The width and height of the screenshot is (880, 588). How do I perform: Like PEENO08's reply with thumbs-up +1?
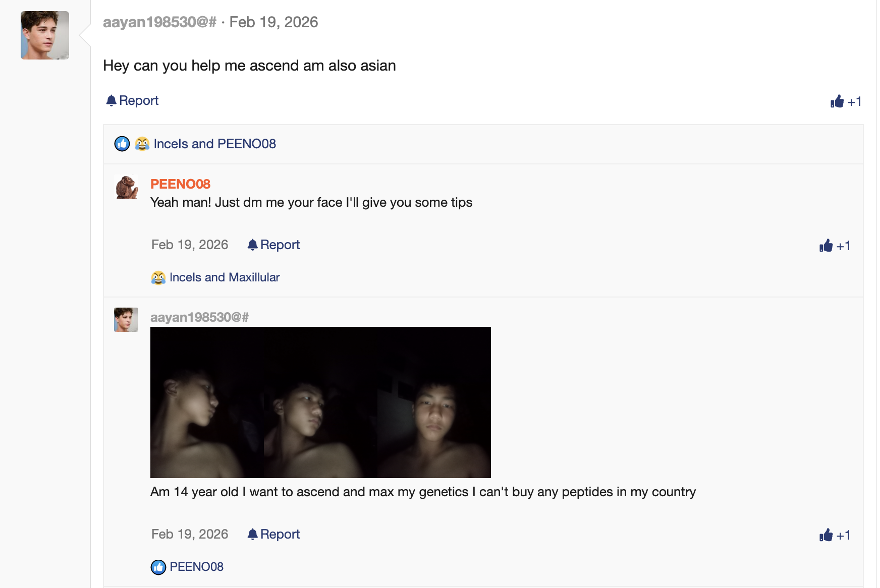tap(835, 246)
